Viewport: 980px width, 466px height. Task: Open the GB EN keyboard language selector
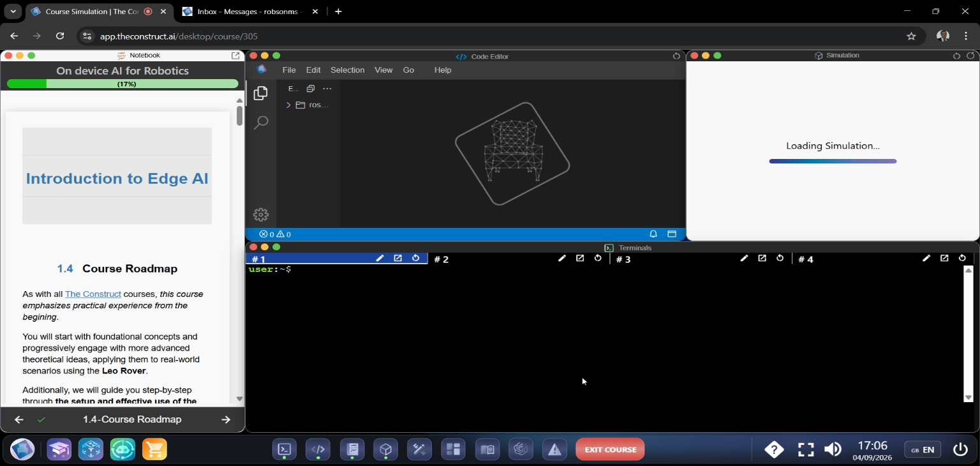coord(923,449)
